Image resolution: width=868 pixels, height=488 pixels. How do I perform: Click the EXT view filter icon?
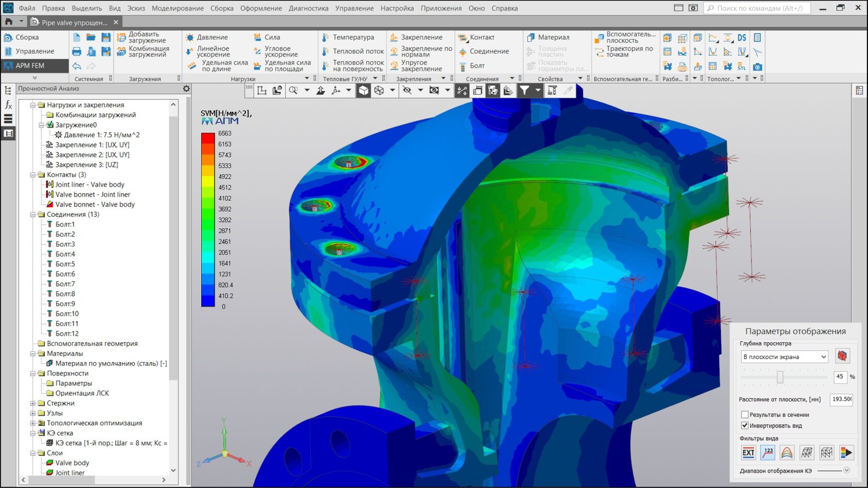(x=748, y=453)
